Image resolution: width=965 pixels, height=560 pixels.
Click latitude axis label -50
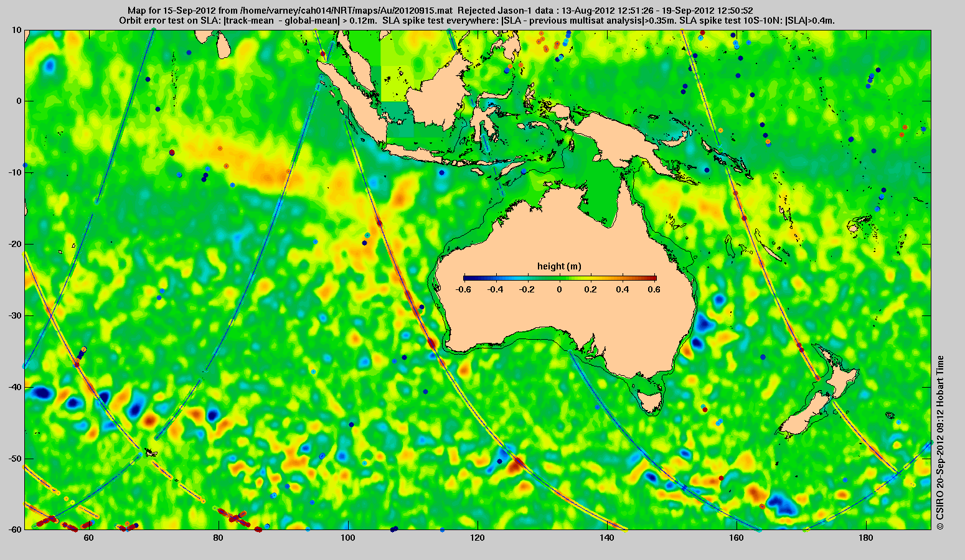pyautogui.click(x=15, y=459)
